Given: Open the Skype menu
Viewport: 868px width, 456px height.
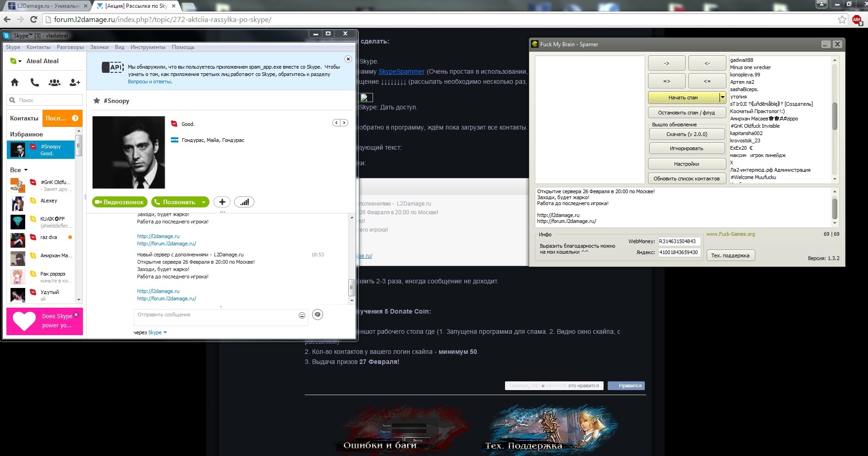Looking at the screenshot, I should (x=13, y=47).
